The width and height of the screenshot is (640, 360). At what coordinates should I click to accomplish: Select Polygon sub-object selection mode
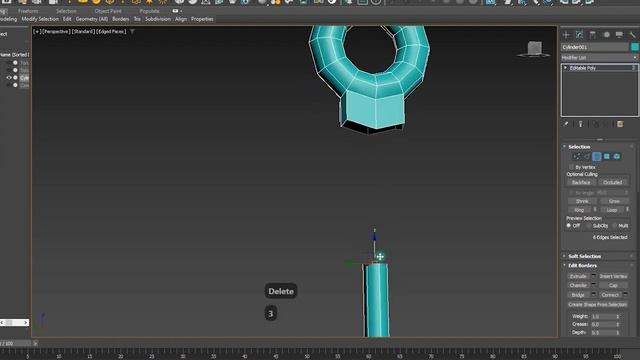[x=607, y=156]
